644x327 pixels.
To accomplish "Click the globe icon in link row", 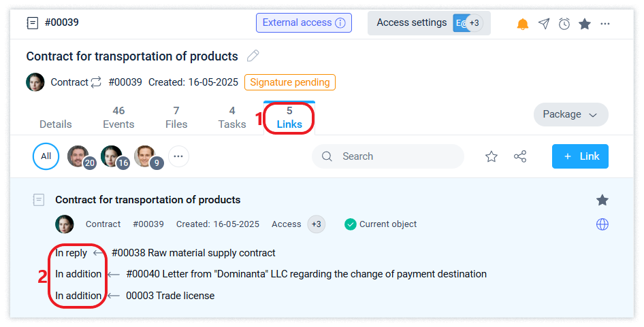I will point(602,224).
